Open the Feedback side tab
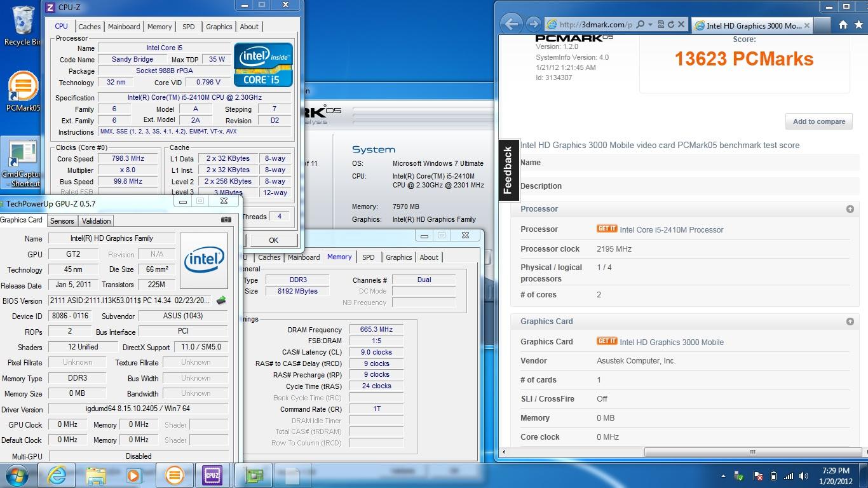 508,170
